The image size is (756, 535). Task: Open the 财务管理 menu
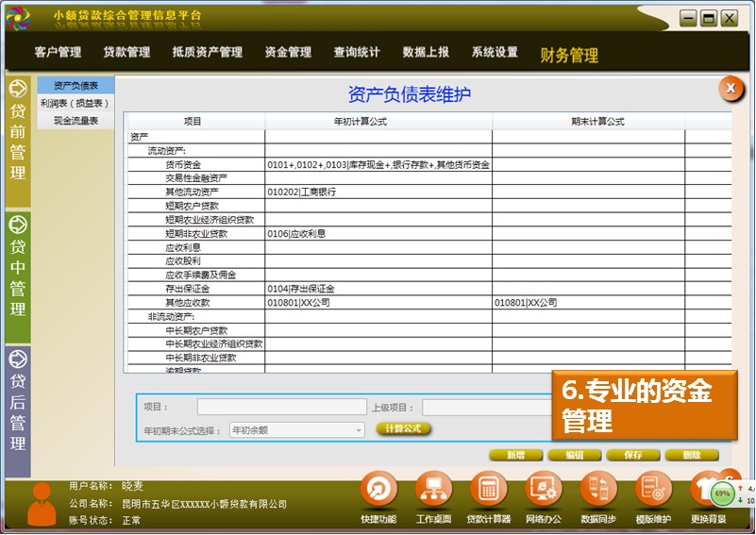pyautogui.click(x=569, y=55)
